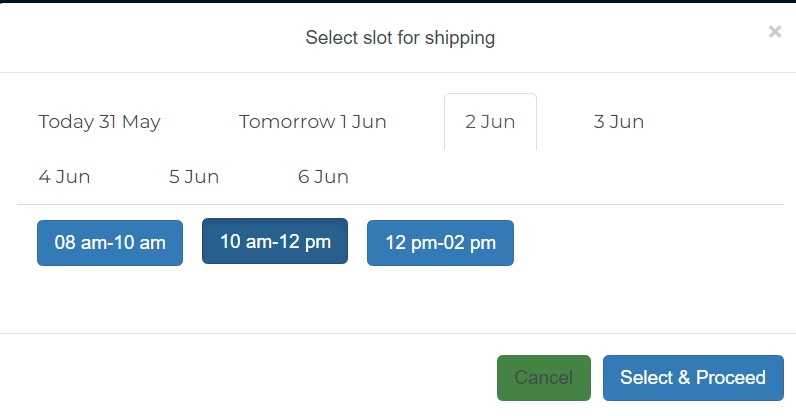Show tomorrow's shipping slots
Image resolution: width=796 pixels, height=416 pixels.
point(312,122)
